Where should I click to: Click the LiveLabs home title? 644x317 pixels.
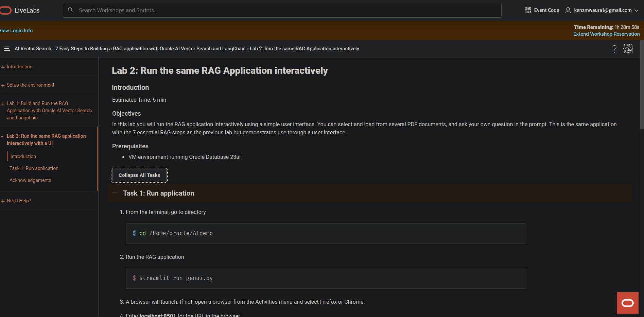click(27, 10)
